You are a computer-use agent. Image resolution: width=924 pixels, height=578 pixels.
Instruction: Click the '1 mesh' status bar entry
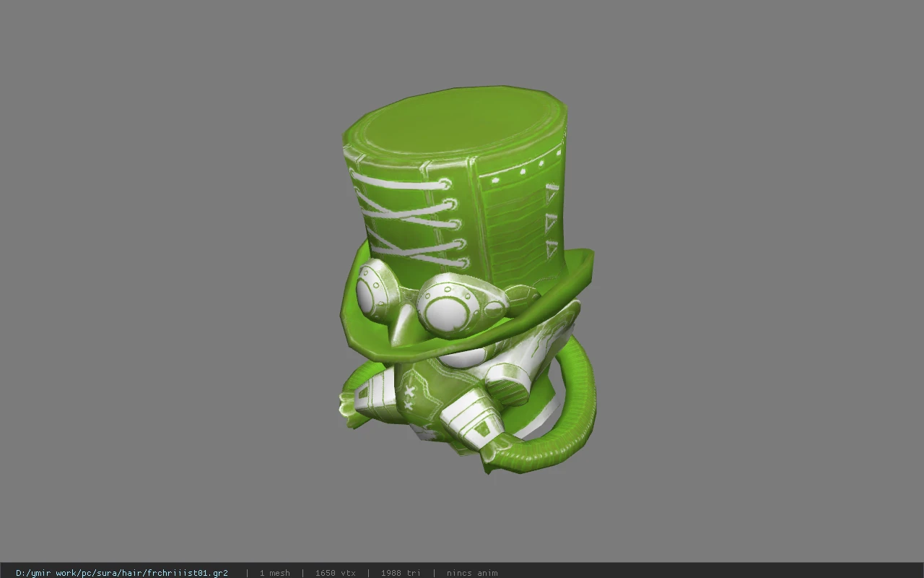pos(275,573)
